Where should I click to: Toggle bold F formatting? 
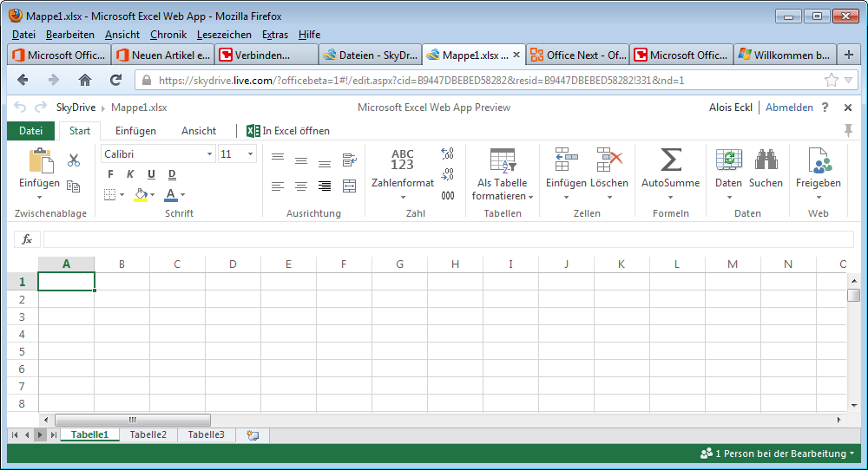[x=110, y=174]
